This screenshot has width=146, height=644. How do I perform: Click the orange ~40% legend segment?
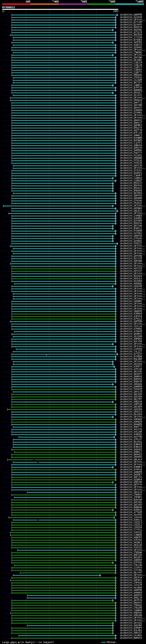pos(45,4)
